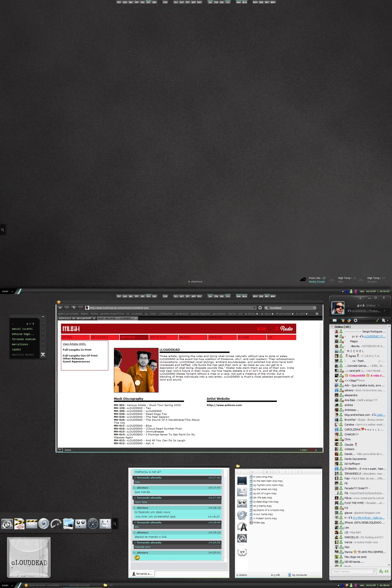Collapse the Online (60) contact group
The width and height of the screenshot is (392, 588).
tap(332, 327)
